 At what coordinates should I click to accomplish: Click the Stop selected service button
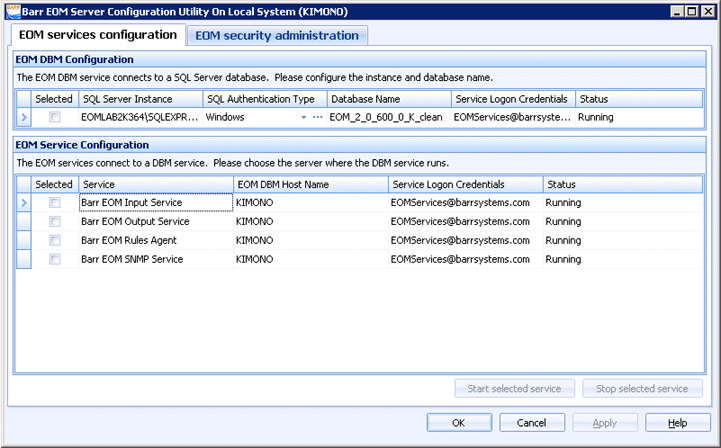pos(642,389)
